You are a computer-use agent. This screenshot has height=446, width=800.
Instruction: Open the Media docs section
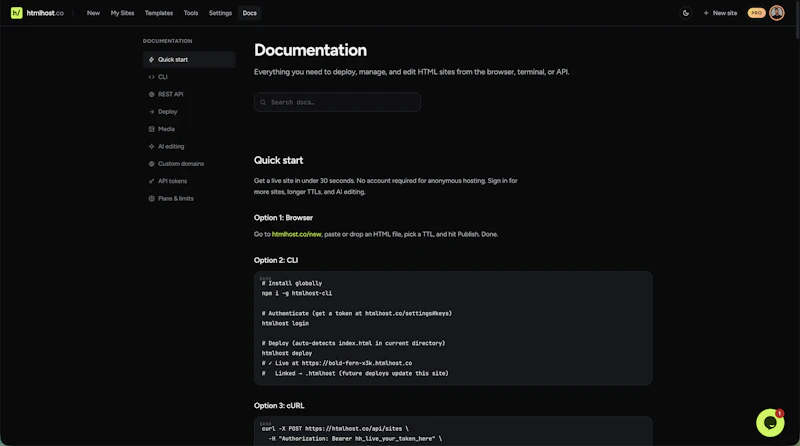[189, 129]
